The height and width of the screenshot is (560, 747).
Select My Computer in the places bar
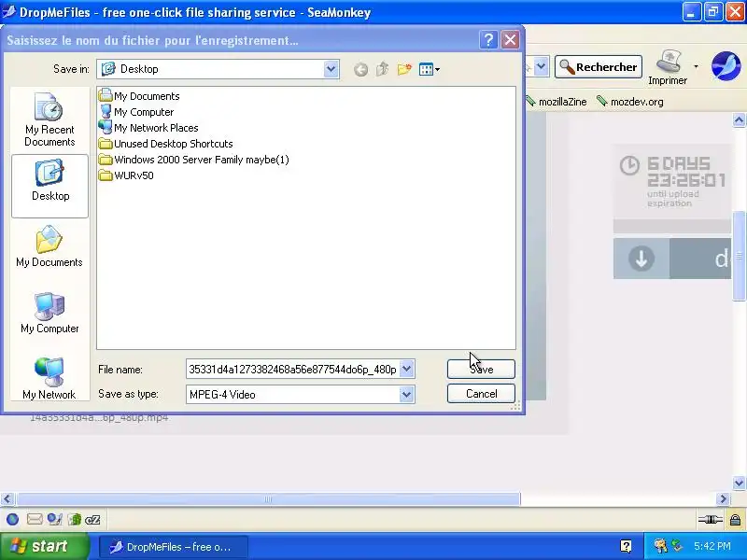click(49, 314)
